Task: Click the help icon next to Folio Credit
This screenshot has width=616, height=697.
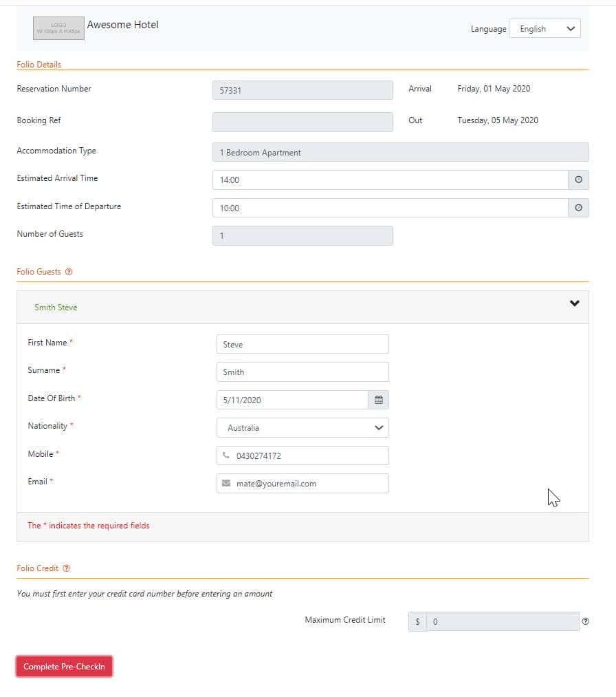Action: tap(67, 568)
